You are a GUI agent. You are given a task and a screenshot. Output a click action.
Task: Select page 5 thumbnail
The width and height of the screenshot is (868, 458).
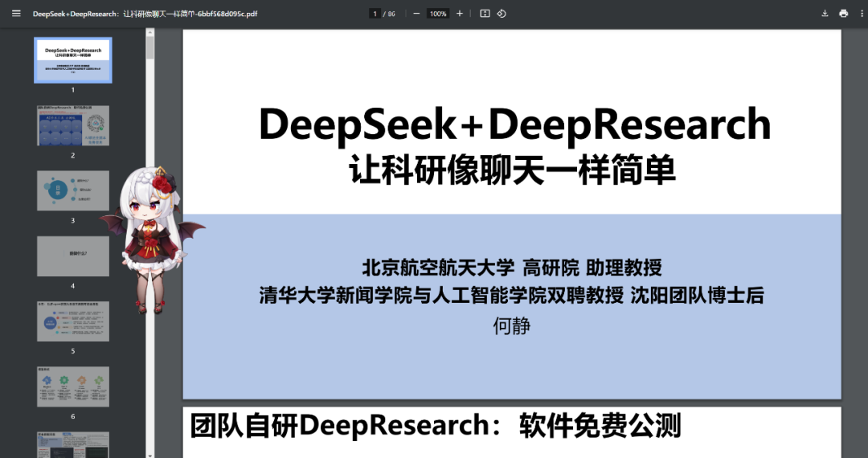73,321
